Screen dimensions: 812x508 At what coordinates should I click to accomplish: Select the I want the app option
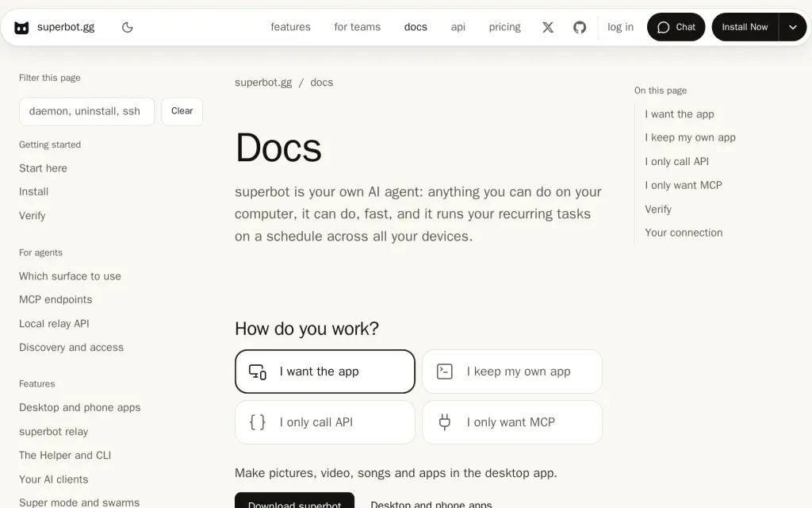pyautogui.click(x=324, y=371)
